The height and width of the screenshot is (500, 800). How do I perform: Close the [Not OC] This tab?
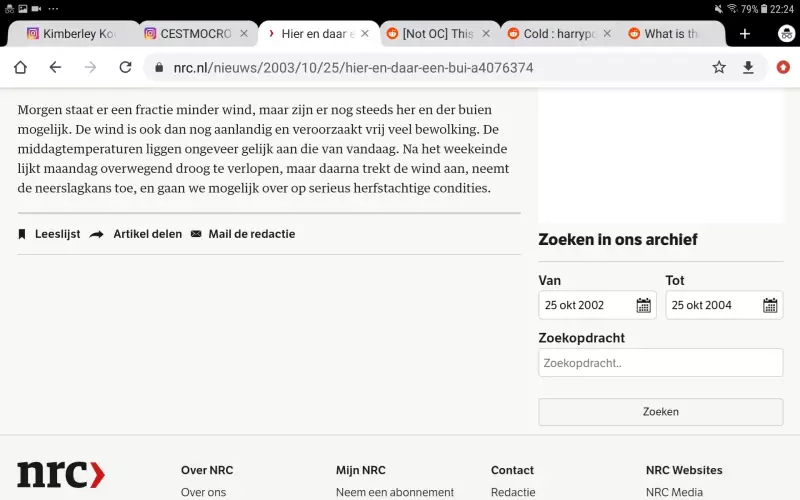coord(486,34)
